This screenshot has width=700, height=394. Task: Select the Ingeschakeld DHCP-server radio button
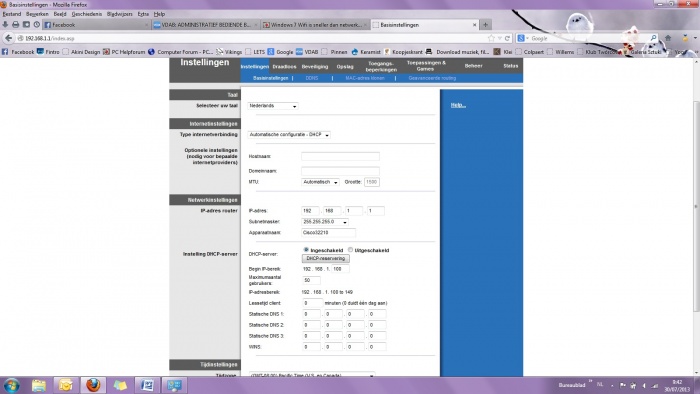306,250
